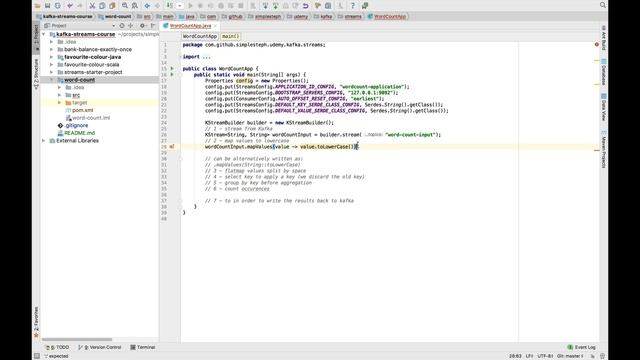This screenshot has width=640, height=360.
Task: Click java in the navigation breadcrumb
Action: pos(187,17)
